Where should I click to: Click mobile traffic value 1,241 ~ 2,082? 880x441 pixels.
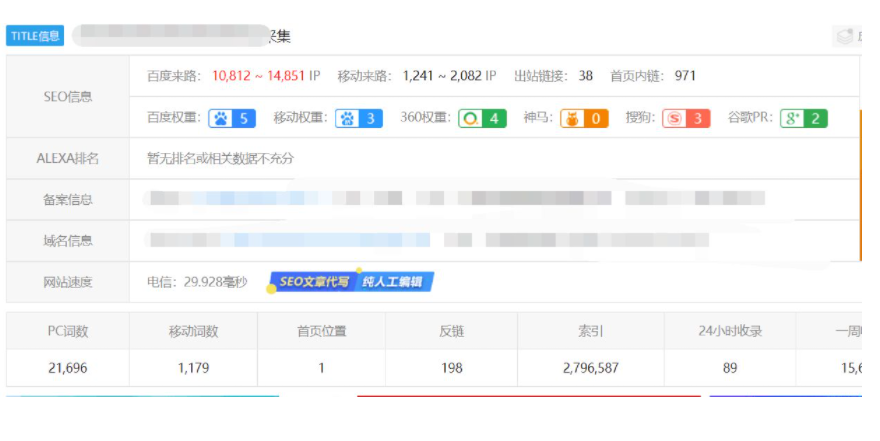(x=443, y=76)
